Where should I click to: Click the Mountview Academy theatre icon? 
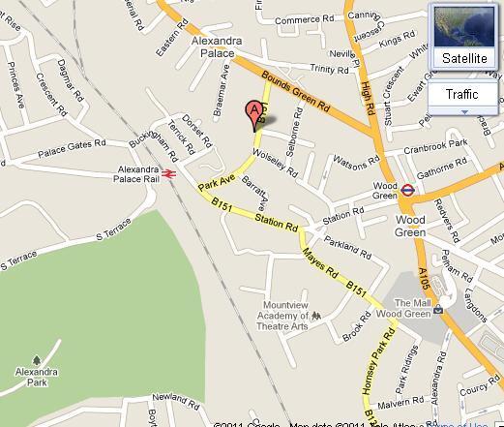pyautogui.click(x=316, y=316)
